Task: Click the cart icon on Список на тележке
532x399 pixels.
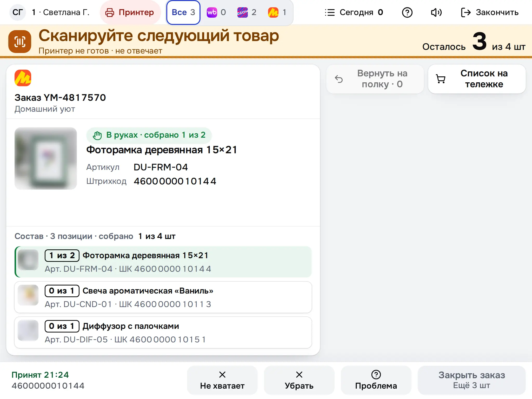Action: 441,79
